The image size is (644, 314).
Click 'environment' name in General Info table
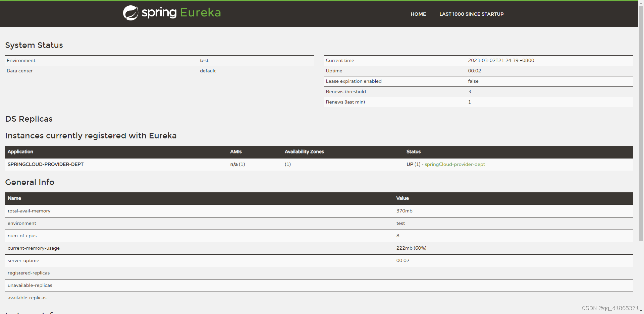tap(22, 223)
